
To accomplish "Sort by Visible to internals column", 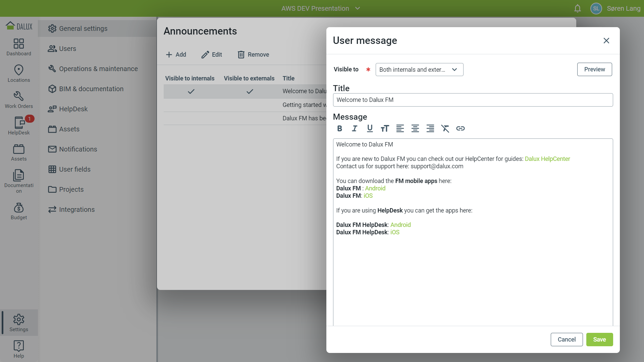I will point(190,78).
